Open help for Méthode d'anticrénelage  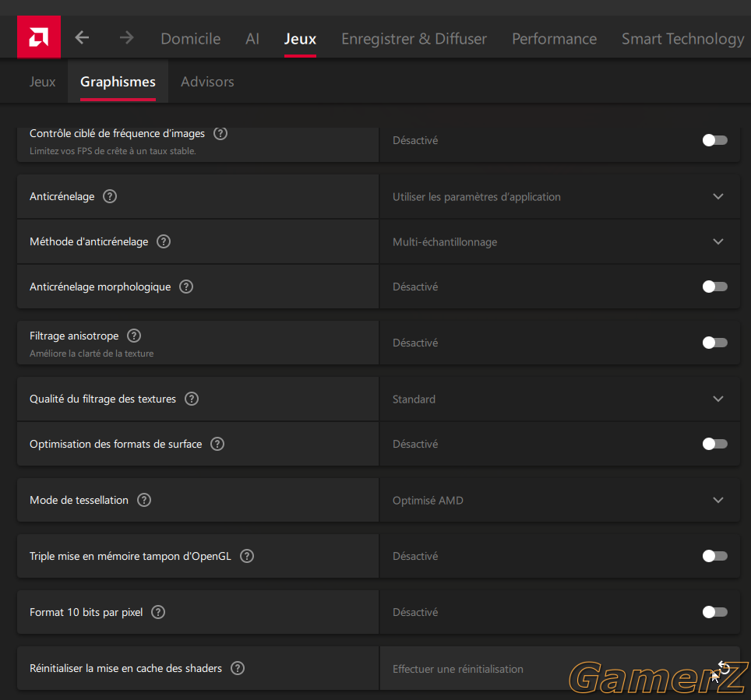point(164,241)
